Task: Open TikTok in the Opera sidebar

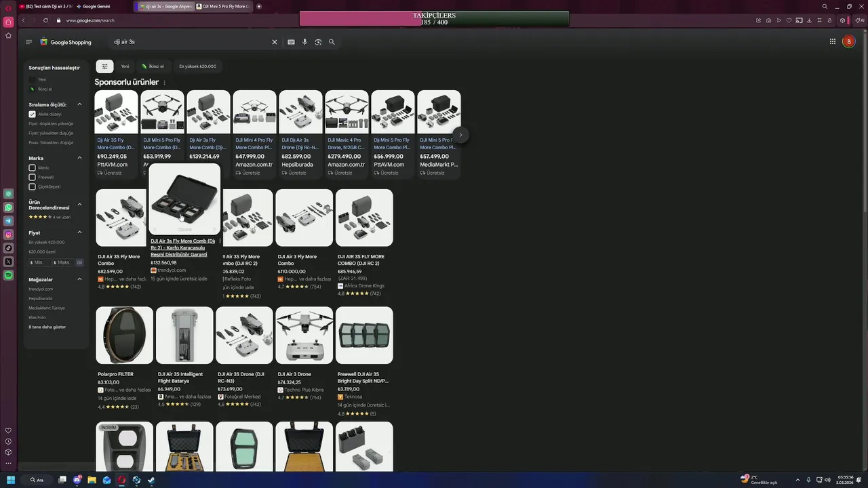Action: 8,248
